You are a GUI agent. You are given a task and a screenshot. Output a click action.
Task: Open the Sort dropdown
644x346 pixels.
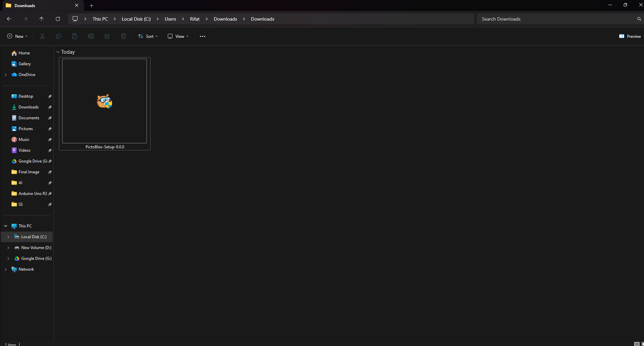(147, 36)
